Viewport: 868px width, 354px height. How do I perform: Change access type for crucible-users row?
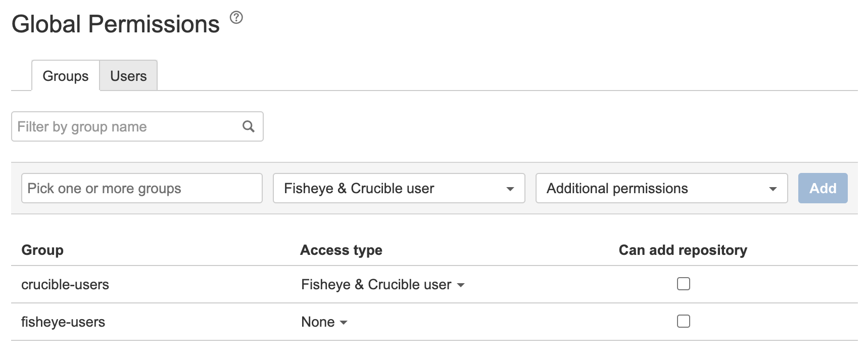[382, 285]
